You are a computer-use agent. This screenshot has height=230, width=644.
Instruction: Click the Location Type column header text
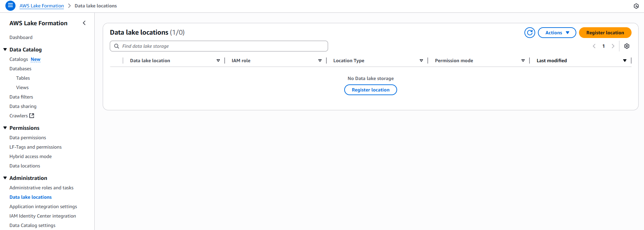pyautogui.click(x=349, y=61)
